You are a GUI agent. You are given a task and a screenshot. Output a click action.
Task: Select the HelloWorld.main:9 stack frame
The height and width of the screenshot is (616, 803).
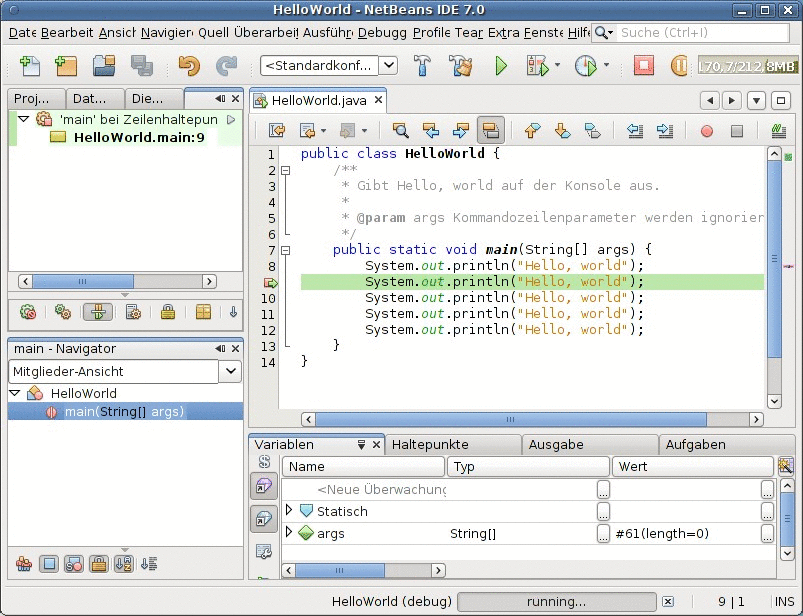coord(139,137)
